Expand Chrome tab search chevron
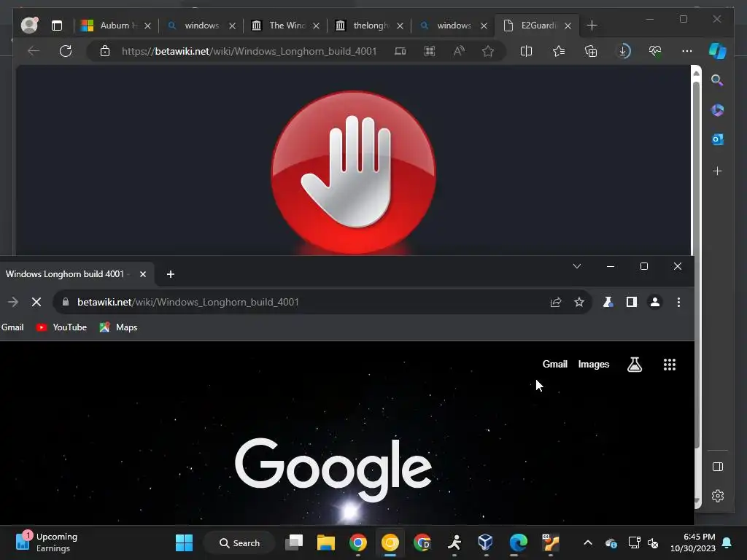Image resolution: width=747 pixels, height=560 pixels. tap(577, 266)
